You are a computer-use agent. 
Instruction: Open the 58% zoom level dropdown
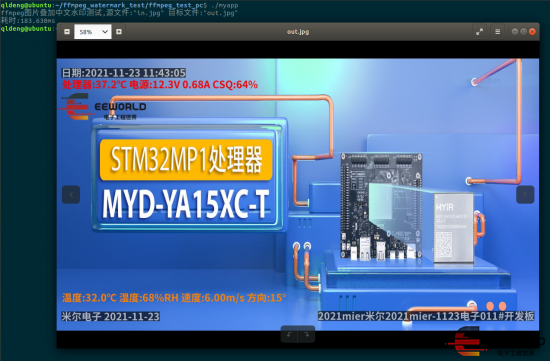click(93, 32)
